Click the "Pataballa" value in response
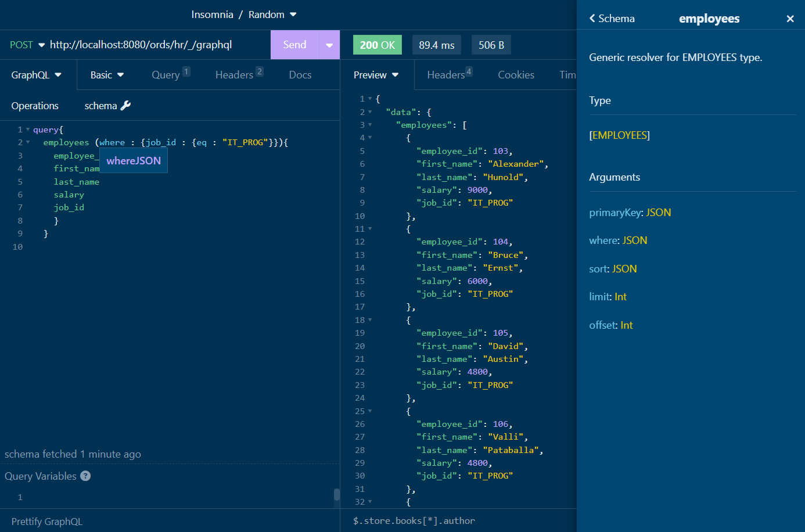 pos(511,450)
